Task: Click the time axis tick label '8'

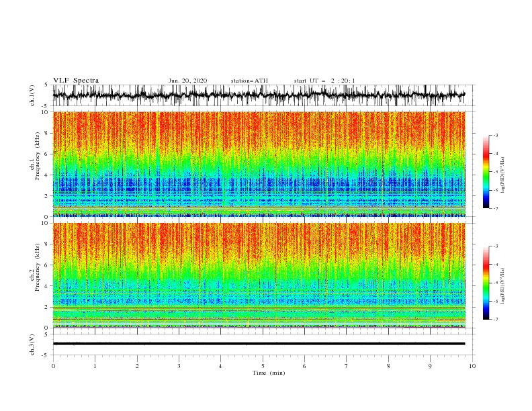Action: pyautogui.click(x=388, y=366)
